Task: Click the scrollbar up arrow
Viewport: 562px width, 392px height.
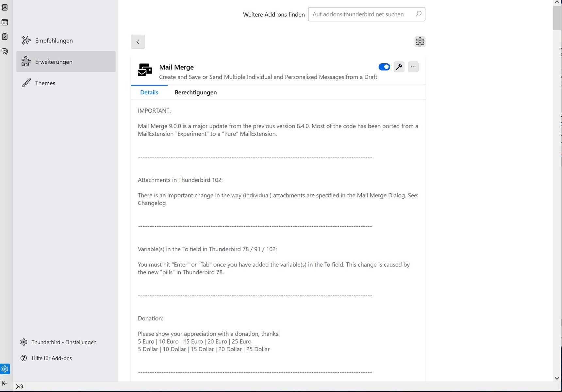Action: click(x=557, y=3)
